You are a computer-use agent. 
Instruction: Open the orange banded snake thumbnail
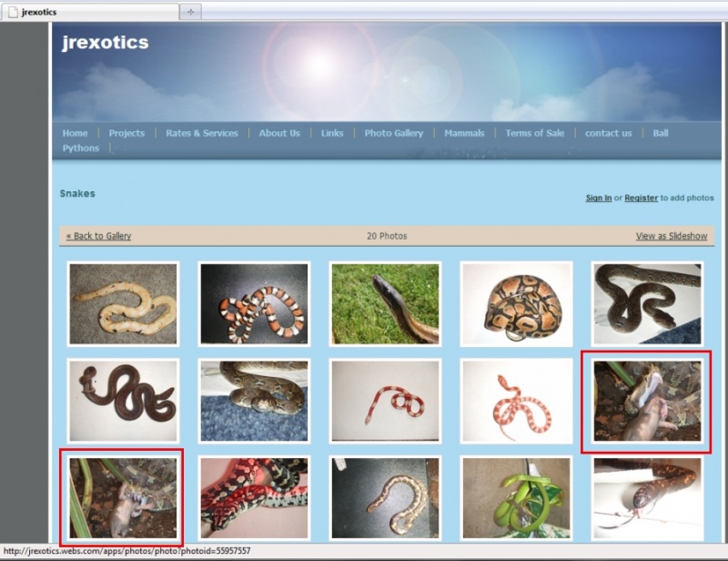[x=254, y=304]
